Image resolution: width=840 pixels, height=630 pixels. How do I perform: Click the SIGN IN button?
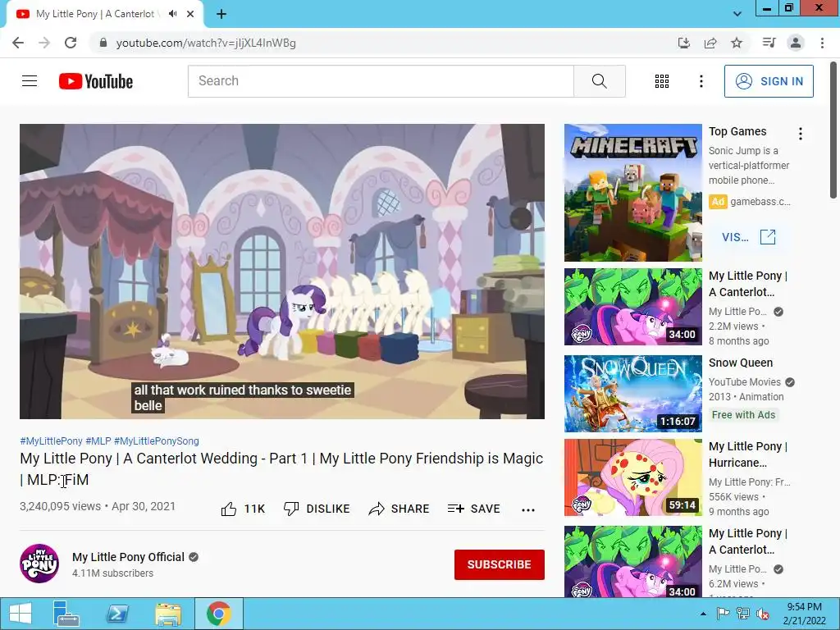coord(769,81)
